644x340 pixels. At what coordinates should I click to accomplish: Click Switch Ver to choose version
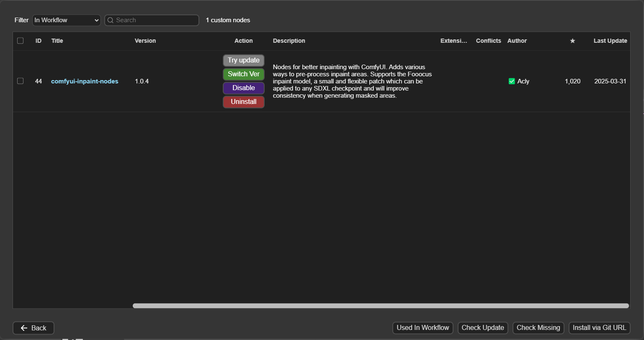tap(243, 74)
